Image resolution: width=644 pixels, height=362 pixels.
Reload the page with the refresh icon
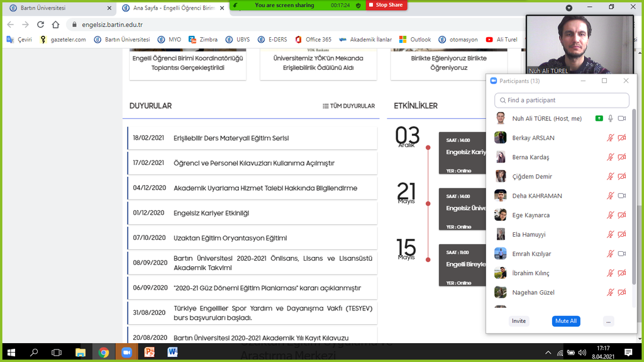(x=40, y=25)
